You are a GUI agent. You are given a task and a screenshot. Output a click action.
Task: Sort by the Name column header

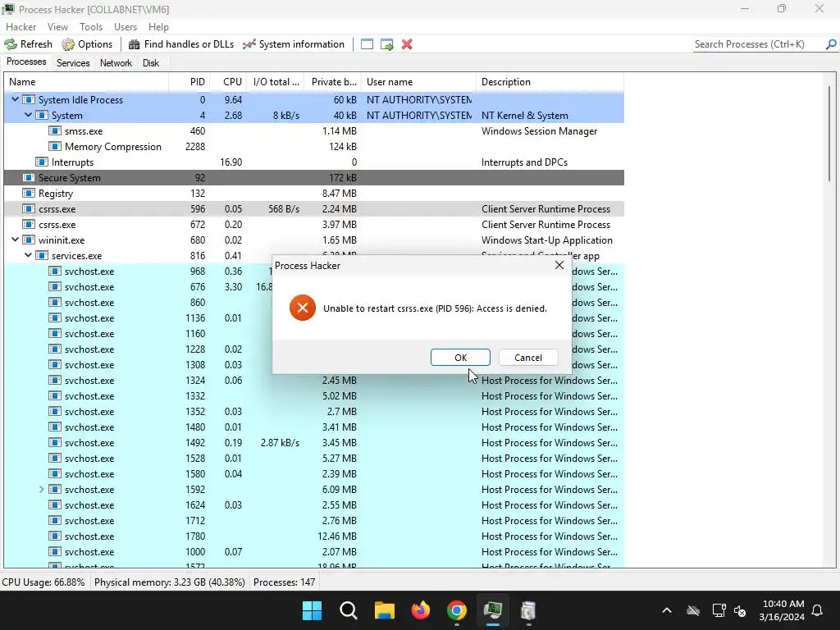[x=86, y=82]
